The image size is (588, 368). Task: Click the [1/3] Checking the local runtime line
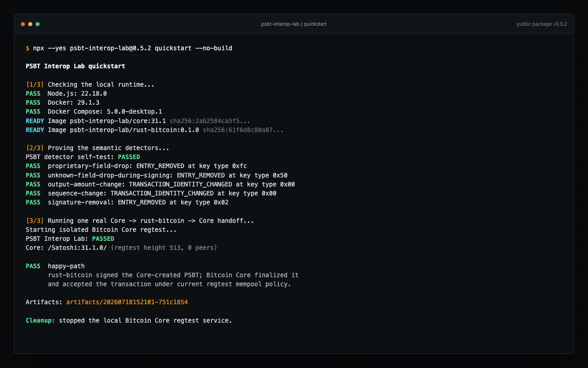pos(90,85)
